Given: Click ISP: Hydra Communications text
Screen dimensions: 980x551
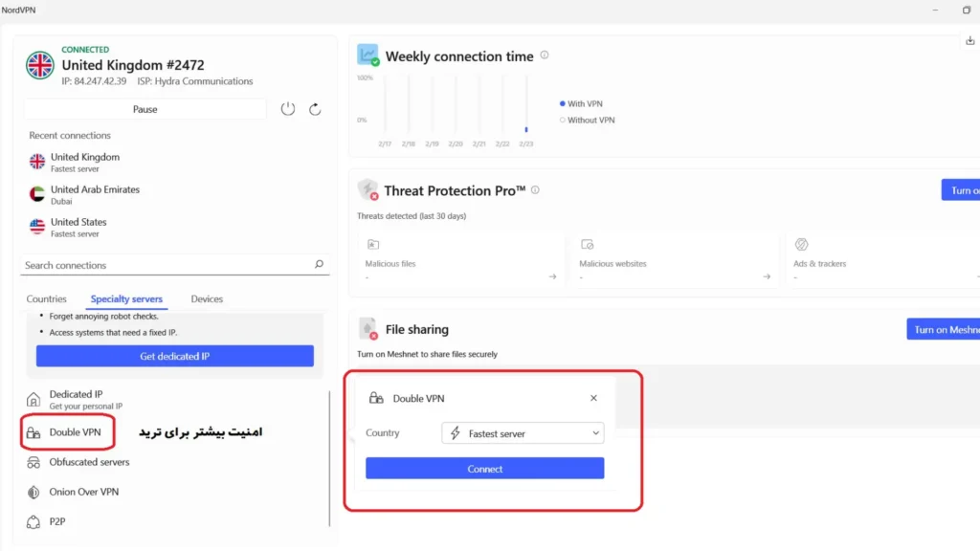Looking at the screenshot, I should tap(195, 81).
